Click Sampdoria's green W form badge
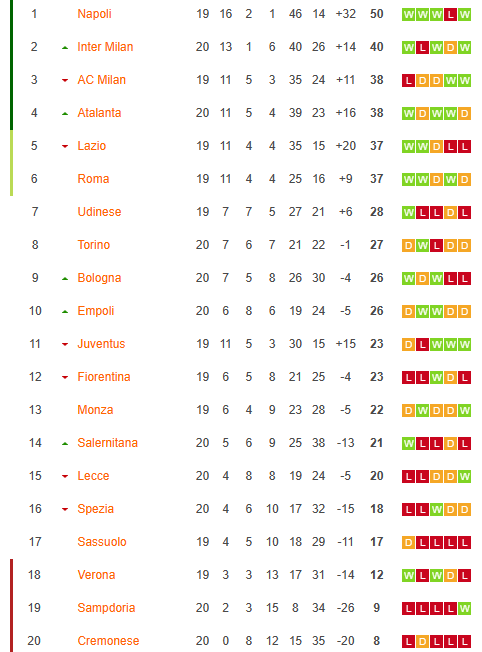The height and width of the screenshot is (652, 482). (464, 608)
